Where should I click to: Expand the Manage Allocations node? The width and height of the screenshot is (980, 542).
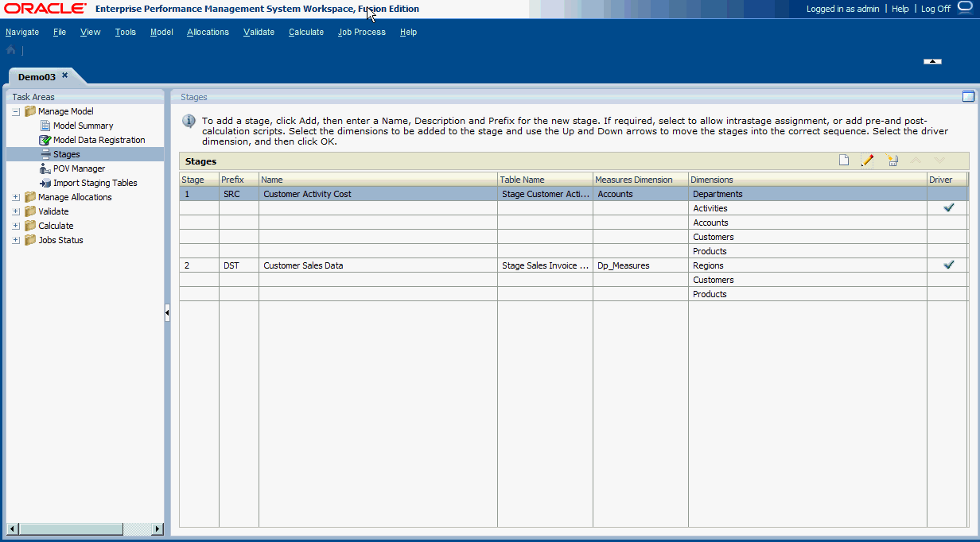coord(16,197)
